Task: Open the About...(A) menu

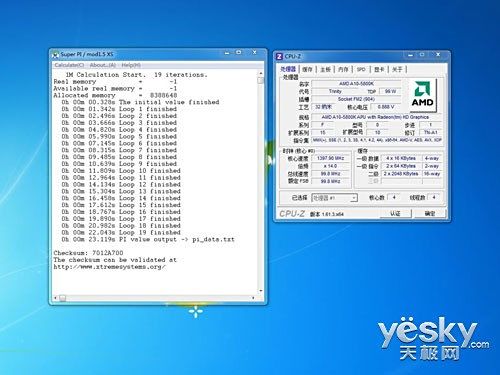Action: coord(103,65)
